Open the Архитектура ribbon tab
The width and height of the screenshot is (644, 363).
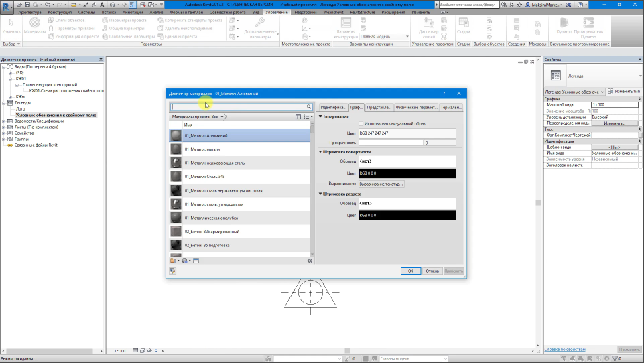pos(29,12)
